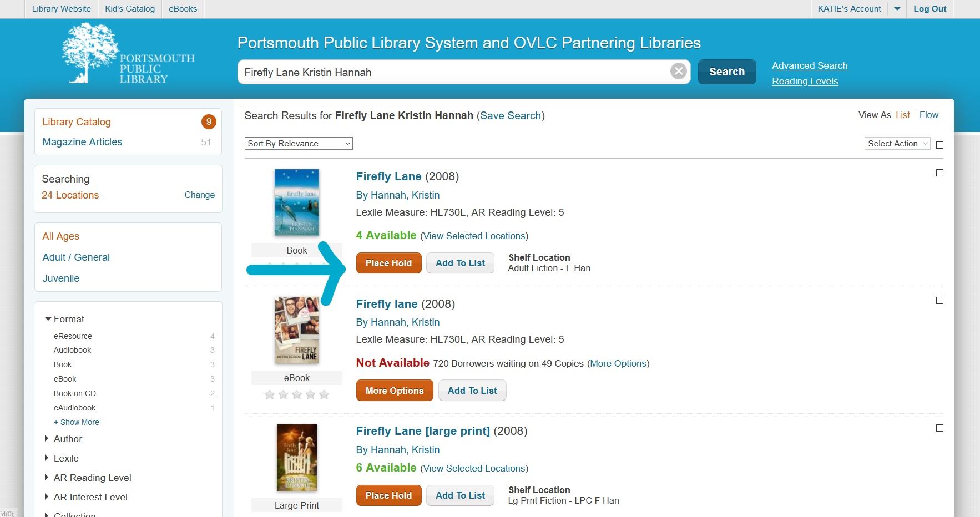Click the Advanced Search link
Screen dimensions: 980x517
tap(809, 65)
